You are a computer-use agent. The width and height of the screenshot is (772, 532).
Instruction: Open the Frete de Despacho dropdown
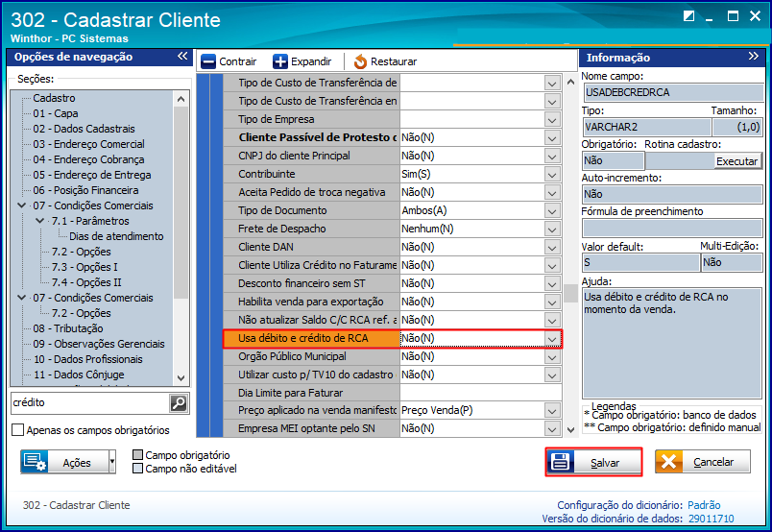pyautogui.click(x=552, y=230)
